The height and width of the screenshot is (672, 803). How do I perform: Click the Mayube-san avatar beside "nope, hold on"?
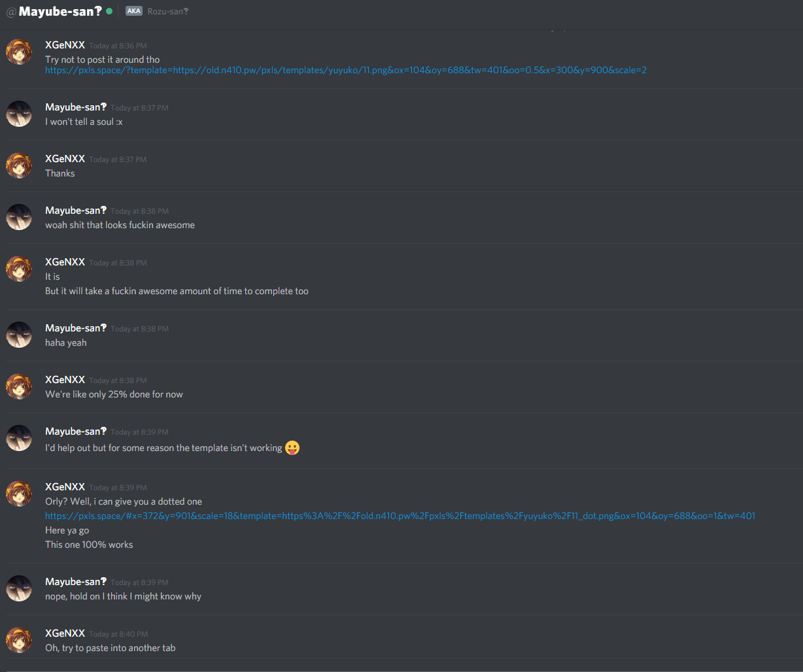(19, 588)
